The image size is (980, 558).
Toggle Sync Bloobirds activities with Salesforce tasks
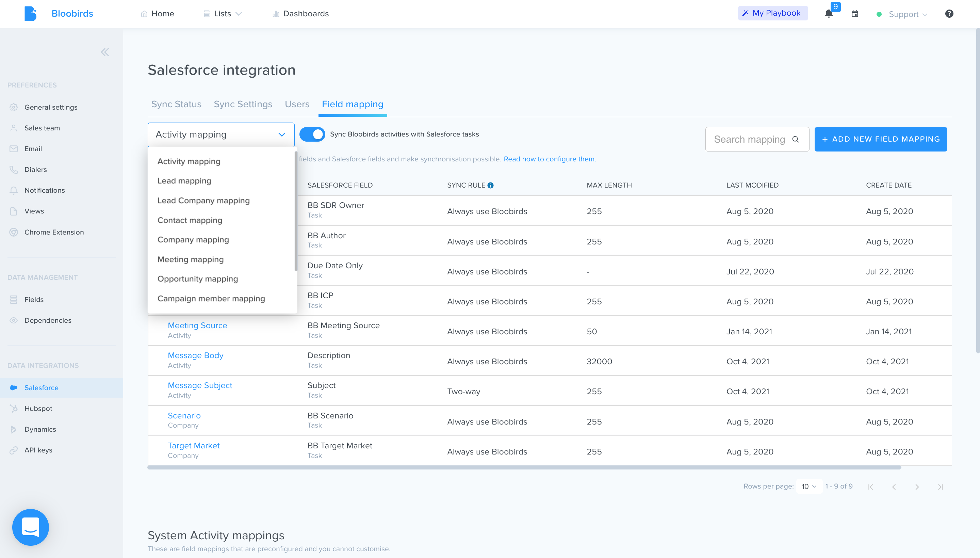point(312,134)
